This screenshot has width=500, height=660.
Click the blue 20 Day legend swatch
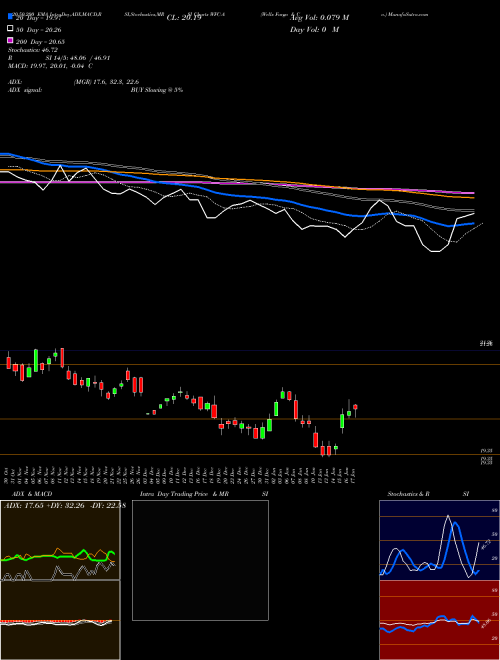point(10,17)
